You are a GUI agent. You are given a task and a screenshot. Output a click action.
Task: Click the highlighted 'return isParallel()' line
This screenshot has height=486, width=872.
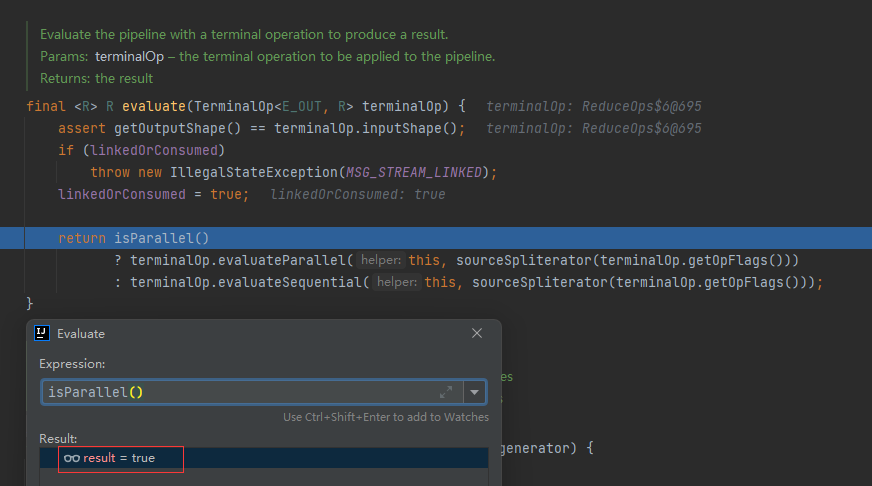[150, 238]
